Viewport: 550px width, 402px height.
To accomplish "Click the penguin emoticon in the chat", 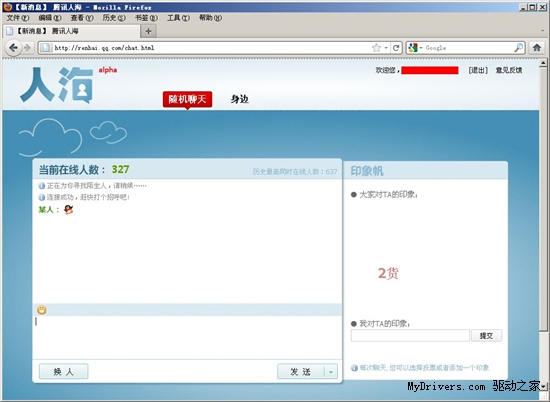I will pos(68,210).
